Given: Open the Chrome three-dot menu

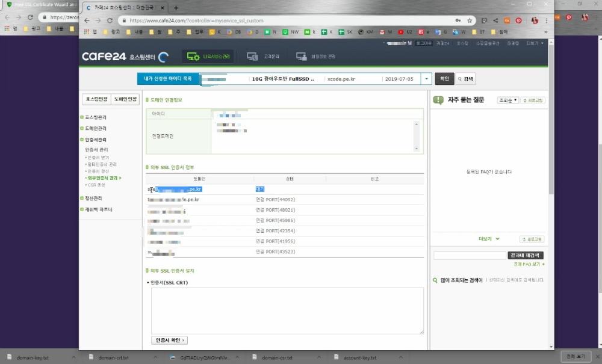Looking at the screenshot, I should 547,20.
